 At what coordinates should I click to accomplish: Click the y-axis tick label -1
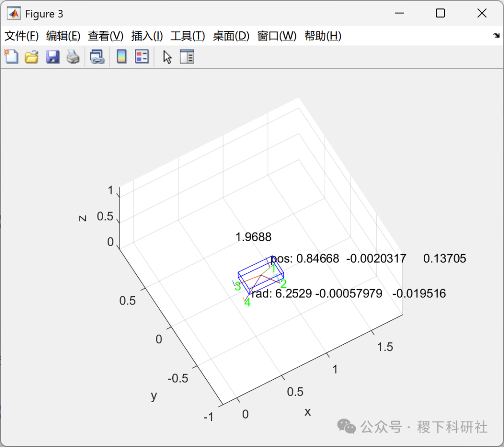(209, 417)
